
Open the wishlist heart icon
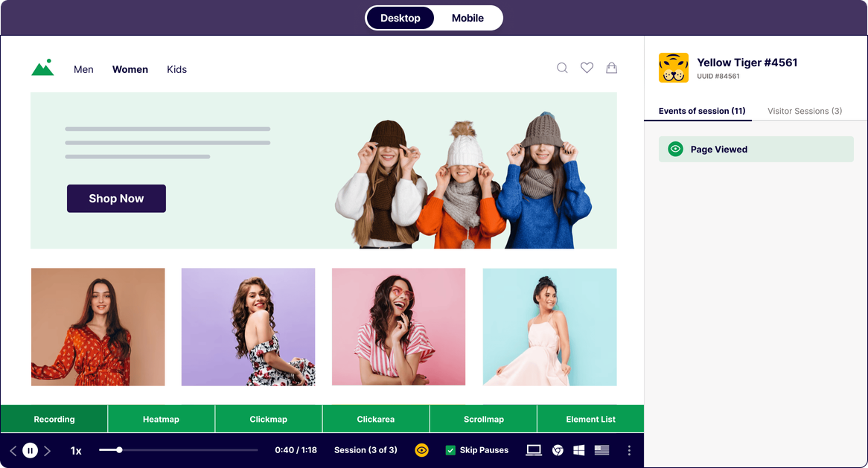587,68
